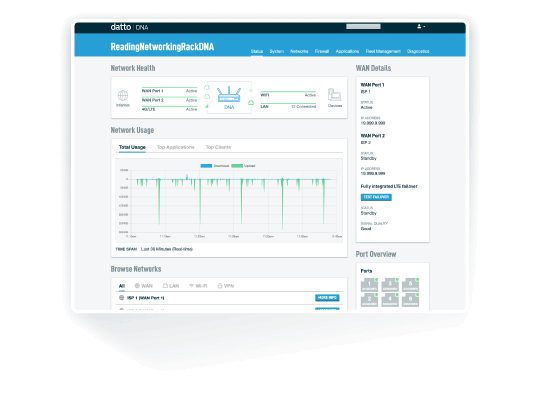
Task: Click the LAN cloud icon beside DNA router
Action: pyautogui.click(x=251, y=103)
